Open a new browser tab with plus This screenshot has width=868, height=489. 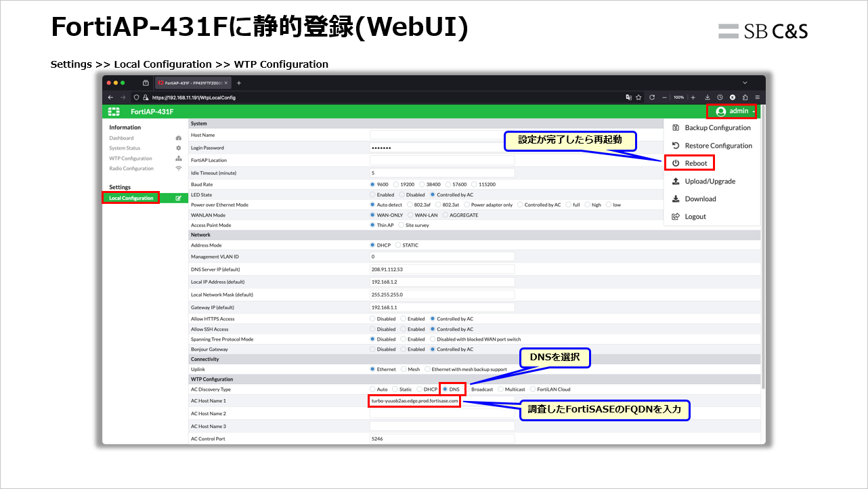tap(239, 83)
